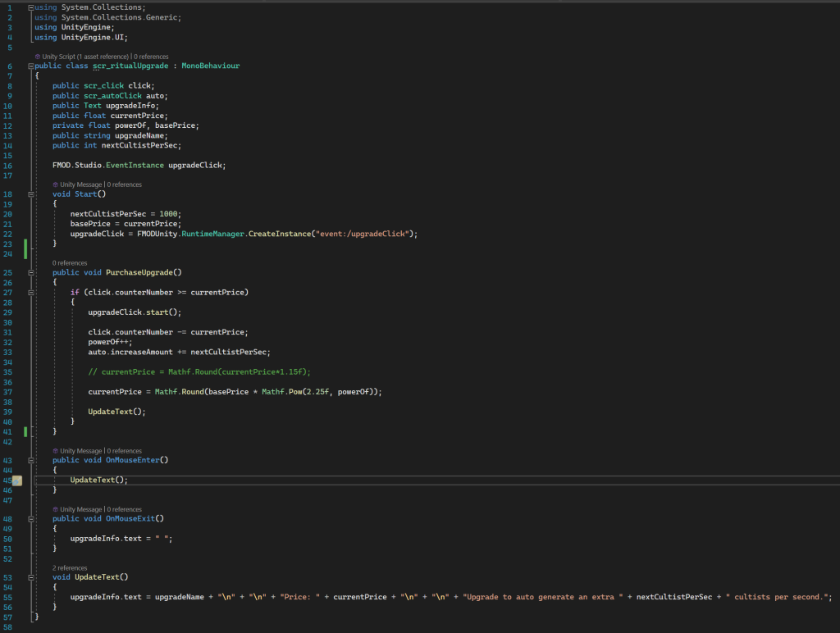The width and height of the screenshot is (840, 633).
Task: Collapse the UpdateText method
Action: (x=31, y=577)
